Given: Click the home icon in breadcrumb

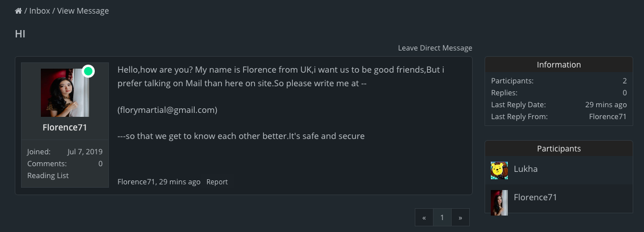Looking at the screenshot, I should [18, 11].
